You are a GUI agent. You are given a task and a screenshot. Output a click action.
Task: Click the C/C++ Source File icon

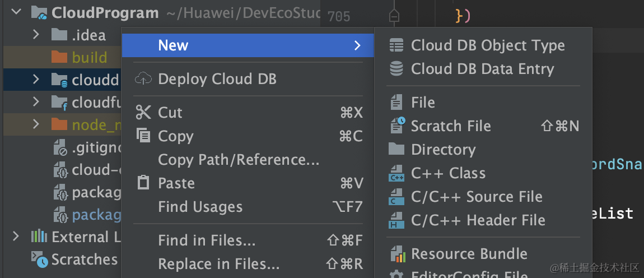click(x=396, y=197)
